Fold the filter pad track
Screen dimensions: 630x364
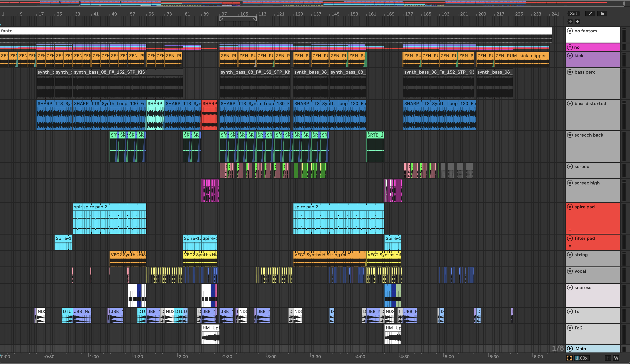[570, 238]
